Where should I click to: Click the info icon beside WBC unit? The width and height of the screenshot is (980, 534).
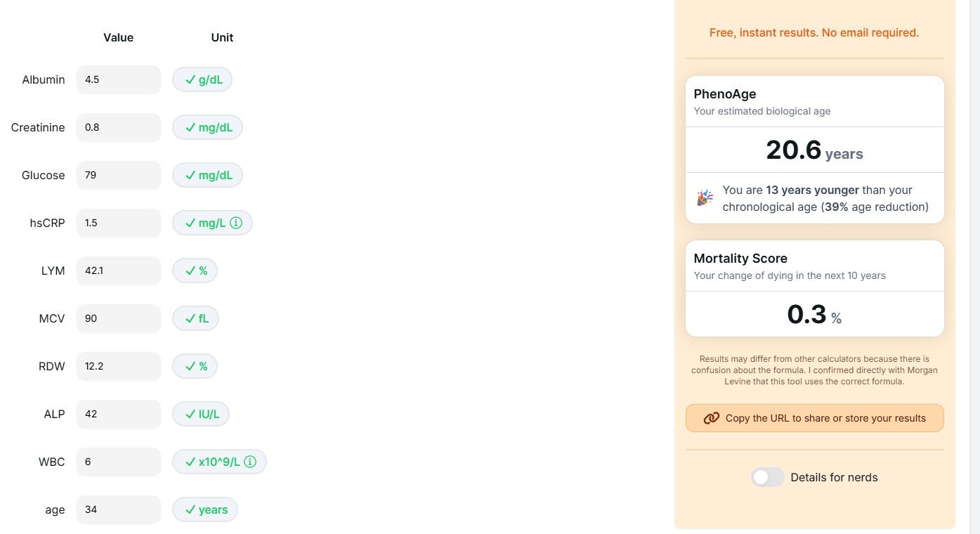pyautogui.click(x=250, y=462)
